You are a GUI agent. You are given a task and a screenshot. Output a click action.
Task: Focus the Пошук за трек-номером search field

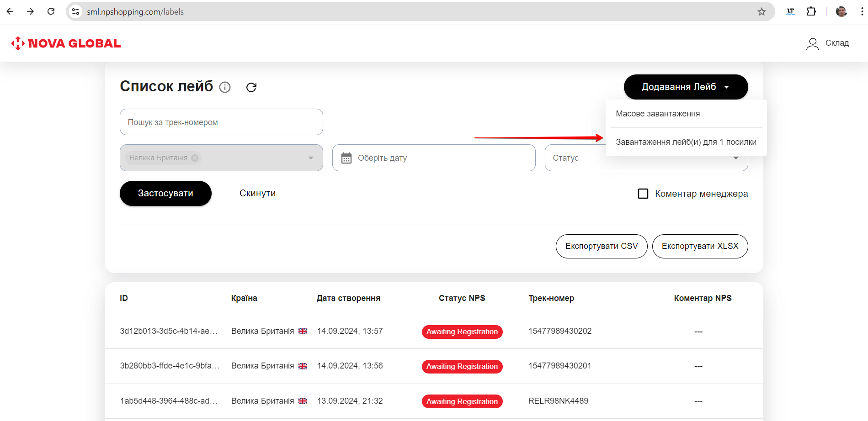click(221, 122)
